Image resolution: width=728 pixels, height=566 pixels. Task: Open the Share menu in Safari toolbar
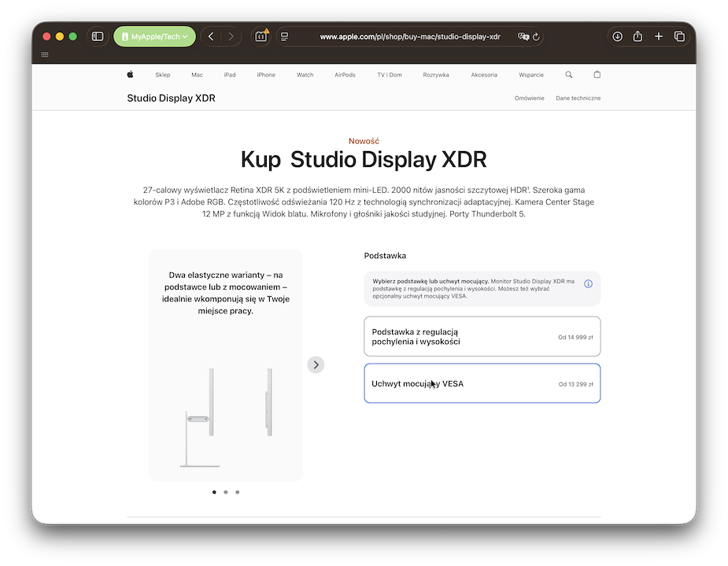pyautogui.click(x=638, y=36)
